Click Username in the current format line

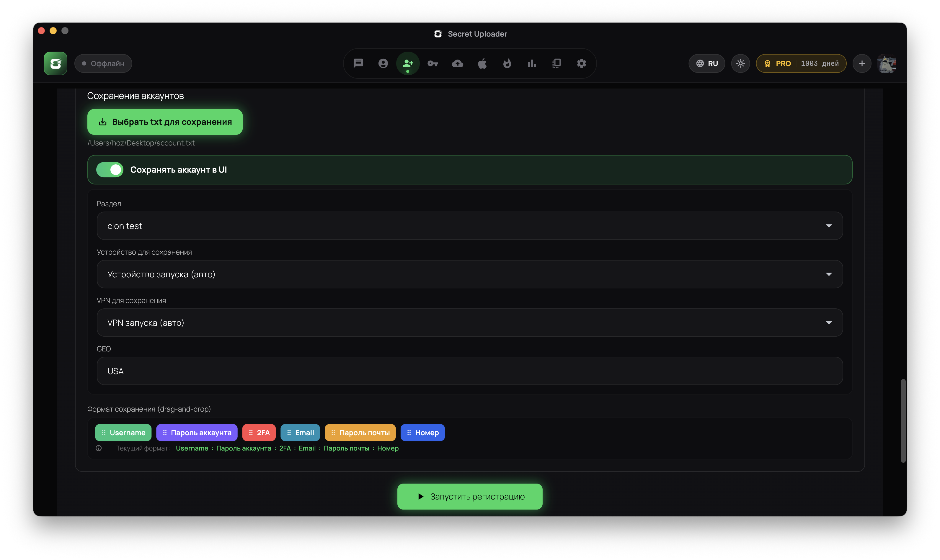click(192, 448)
